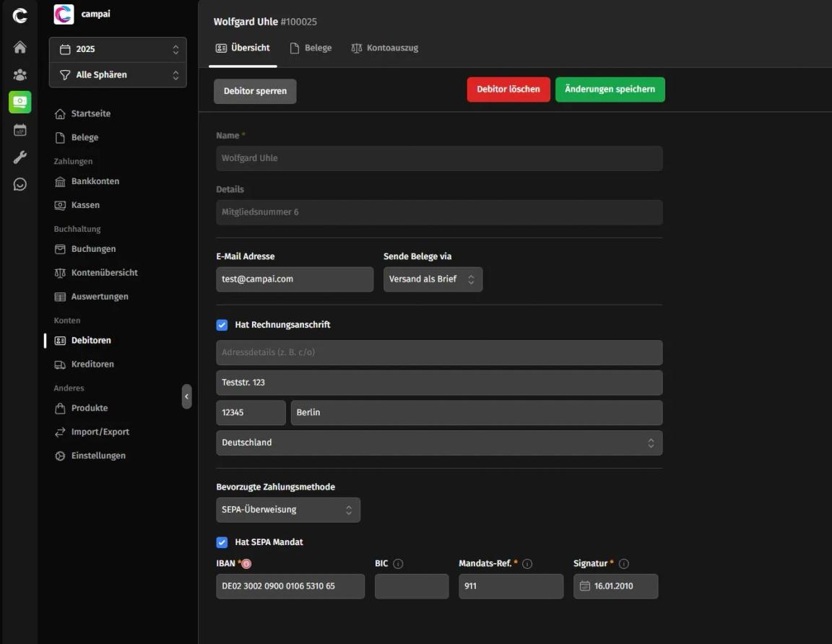Click the Adressdetails input field

click(439, 352)
